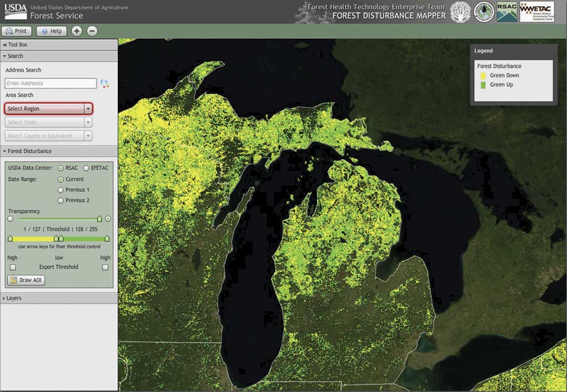
Task: Click the transparency maximum circle button
Action: [108, 219]
